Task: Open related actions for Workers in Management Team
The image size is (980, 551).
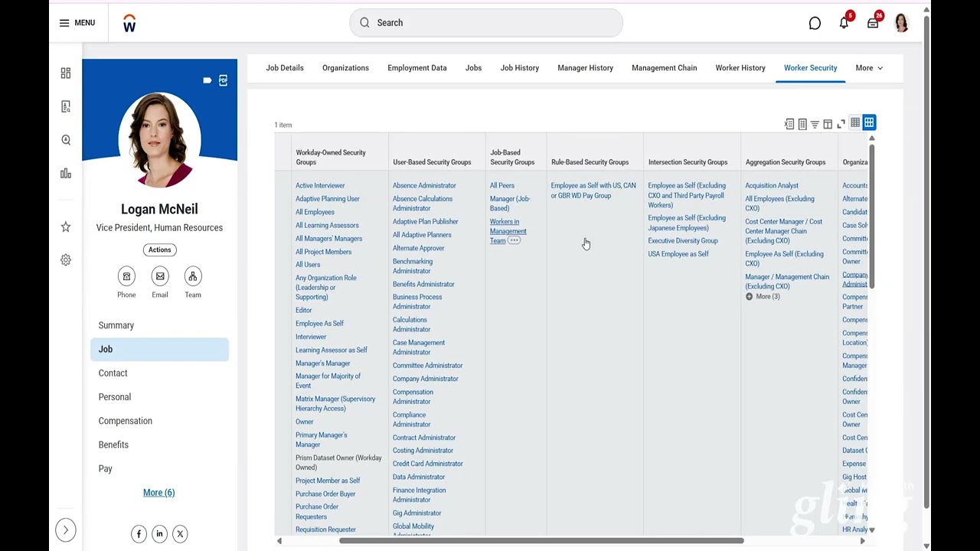Action: click(514, 241)
